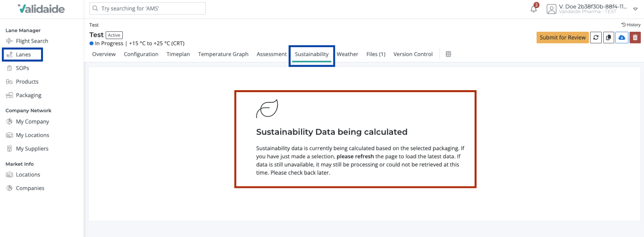Open Market Info Locations in the sidebar
The image size is (644, 237).
pos(23,175)
